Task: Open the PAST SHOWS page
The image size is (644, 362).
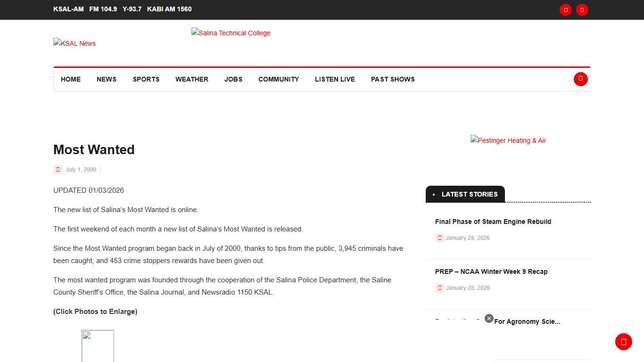Action: click(393, 79)
